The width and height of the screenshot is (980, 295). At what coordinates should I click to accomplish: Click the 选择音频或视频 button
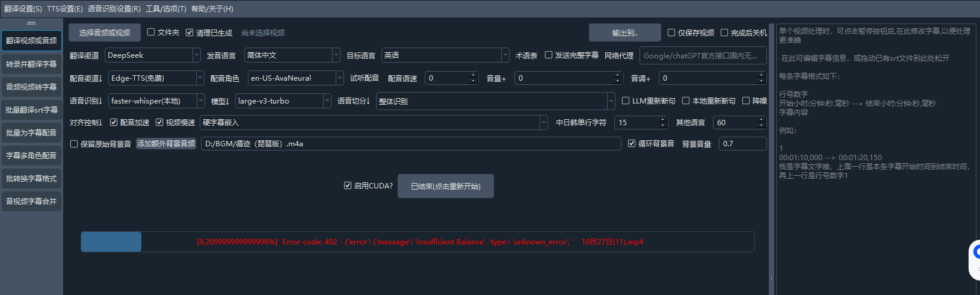pyautogui.click(x=105, y=33)
